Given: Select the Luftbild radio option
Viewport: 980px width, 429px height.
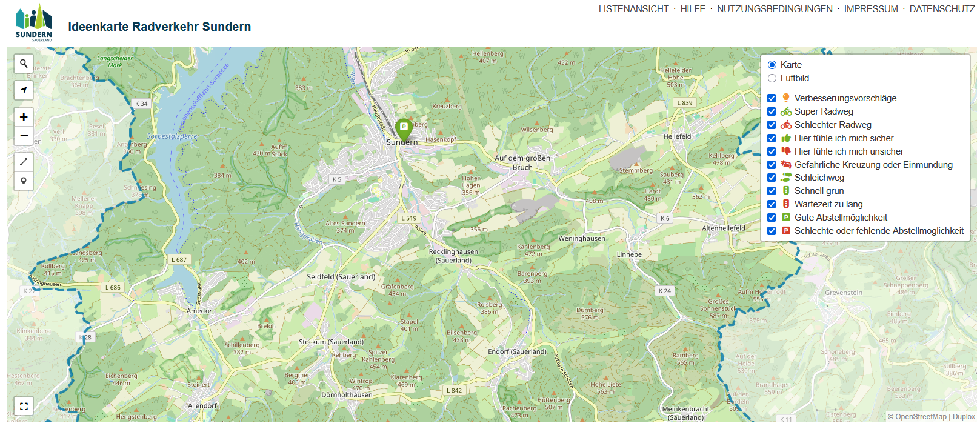Looking at the screenshot, I should coord(772,78).
